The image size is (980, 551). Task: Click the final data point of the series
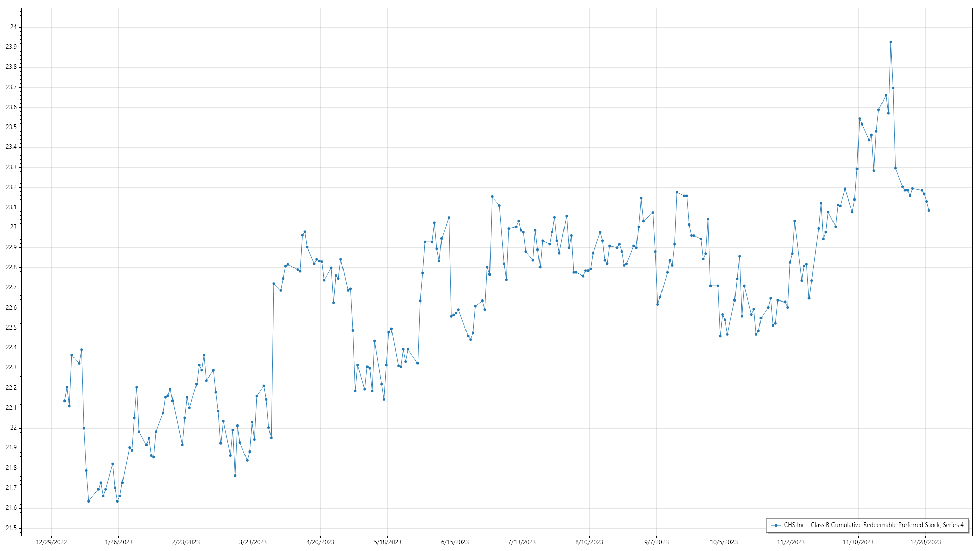tap(929, 211)
